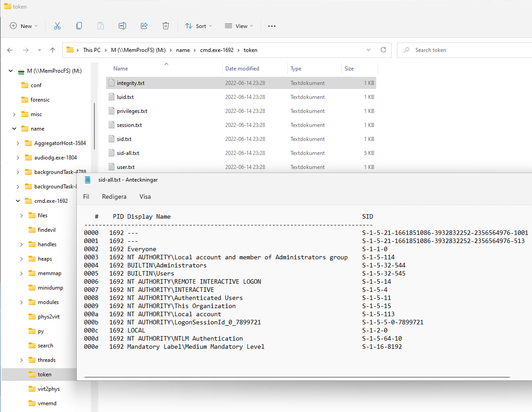Click the Notepad icon in sid-all.txt title bar
Image resolution: width=532 pixels, height=412 pixels.
click(88, 180)
